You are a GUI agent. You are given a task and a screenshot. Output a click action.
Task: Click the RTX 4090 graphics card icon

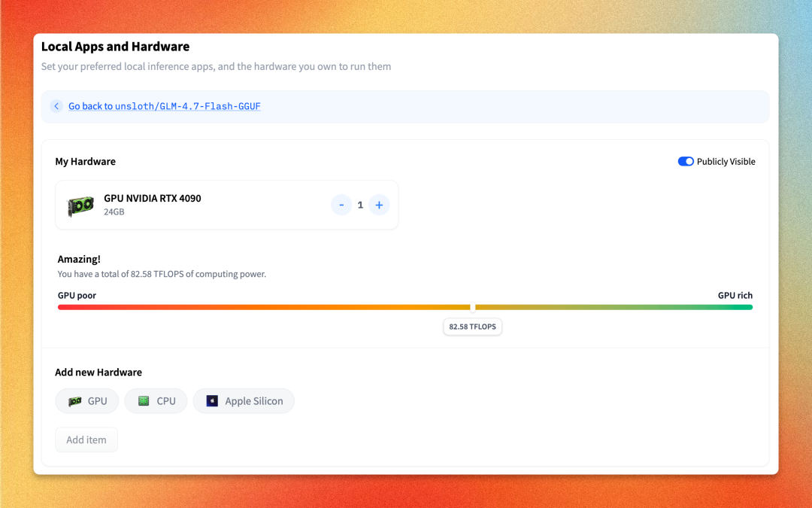tap(80, 205)
